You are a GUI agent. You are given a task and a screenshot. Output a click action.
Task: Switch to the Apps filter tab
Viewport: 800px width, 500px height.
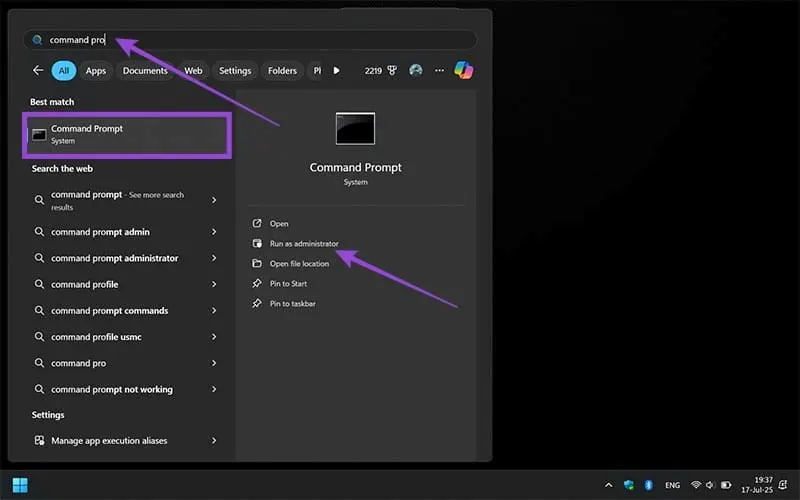pos(95,70)
